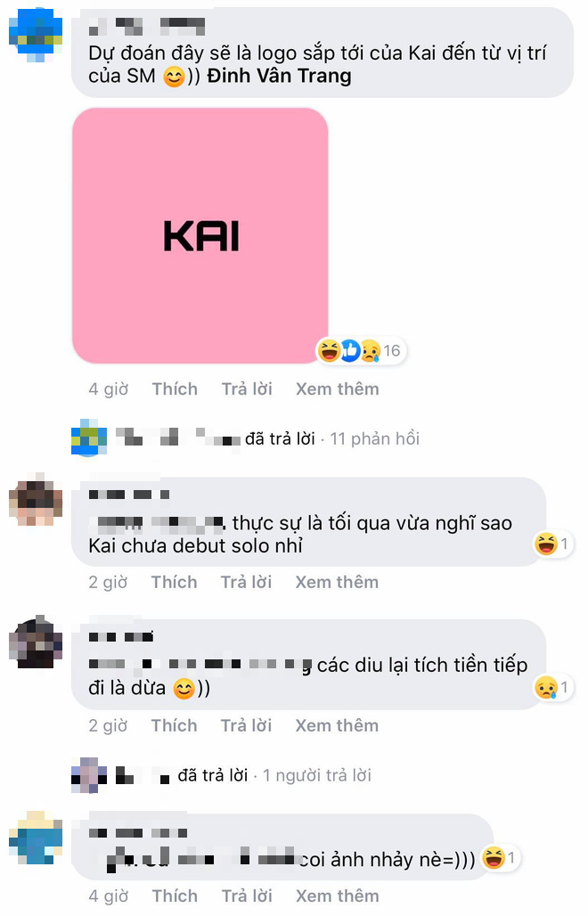Click the laughing reaction on the coi ảnh nhảy comment
Image resolution: width=588 pixels, height=916 pixels.
pos(494,857)
